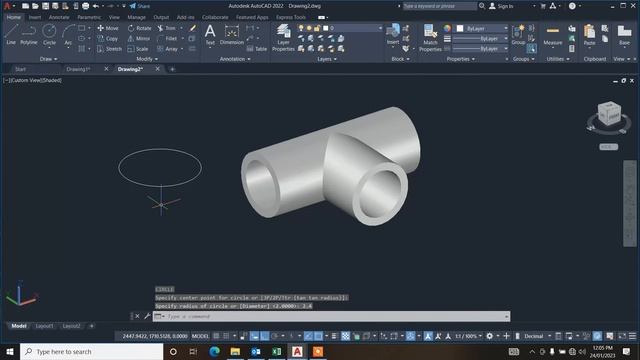Activate the Rotate command

point(140,28)
